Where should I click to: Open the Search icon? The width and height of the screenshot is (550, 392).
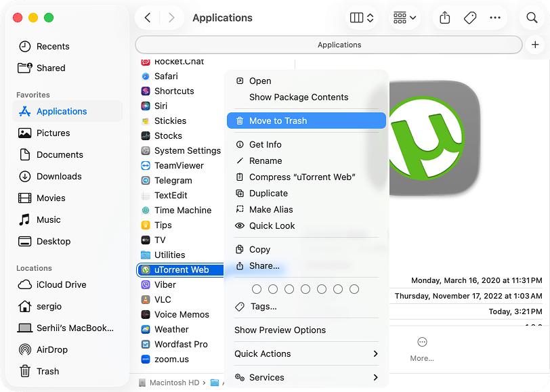pos(532,18)
